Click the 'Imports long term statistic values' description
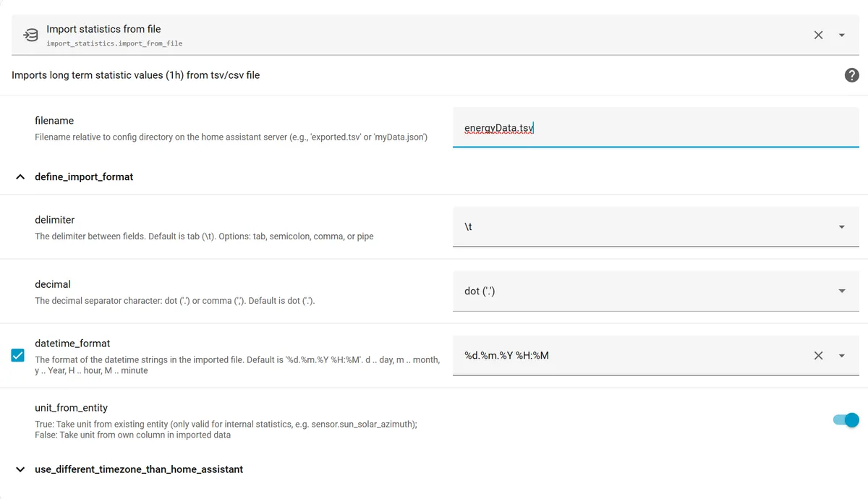This screenshot has width=868, height=499. pos(135,75)
